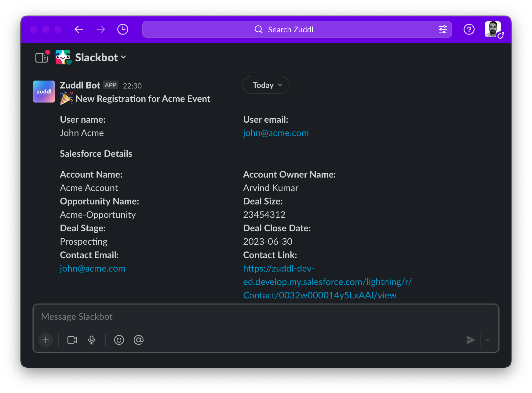Open the help question mark icon

[469, 29]
